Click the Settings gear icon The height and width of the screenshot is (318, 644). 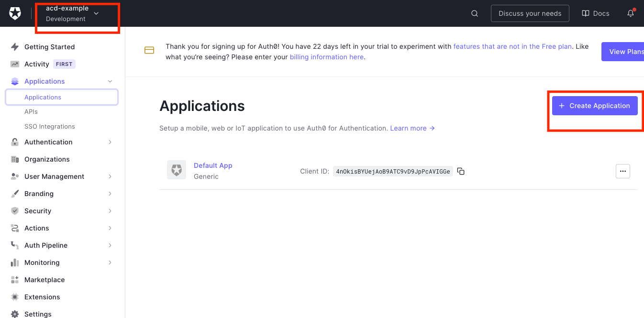coord(15,314)
